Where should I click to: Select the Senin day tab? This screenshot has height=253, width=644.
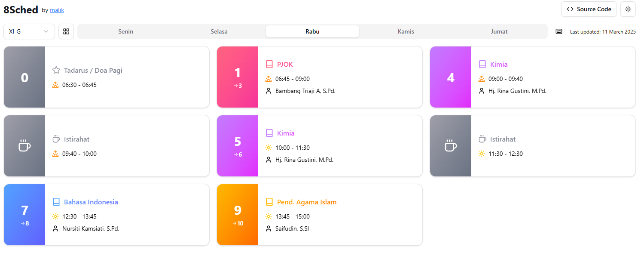[125, 31]
